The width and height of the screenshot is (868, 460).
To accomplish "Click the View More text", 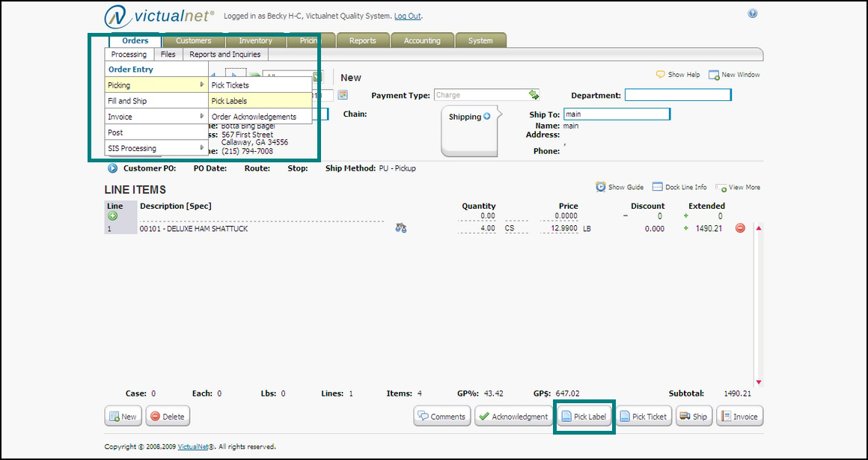I will pos(745,187).
